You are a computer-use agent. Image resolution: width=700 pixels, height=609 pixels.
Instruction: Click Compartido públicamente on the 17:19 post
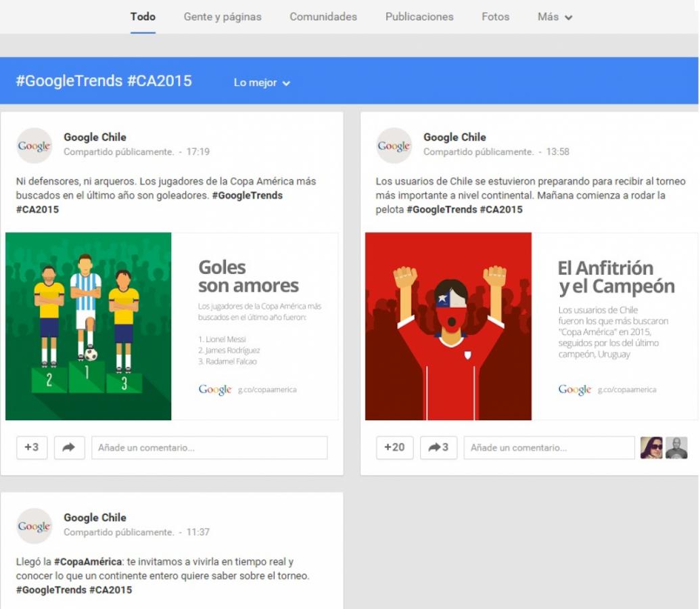(118, 152)
